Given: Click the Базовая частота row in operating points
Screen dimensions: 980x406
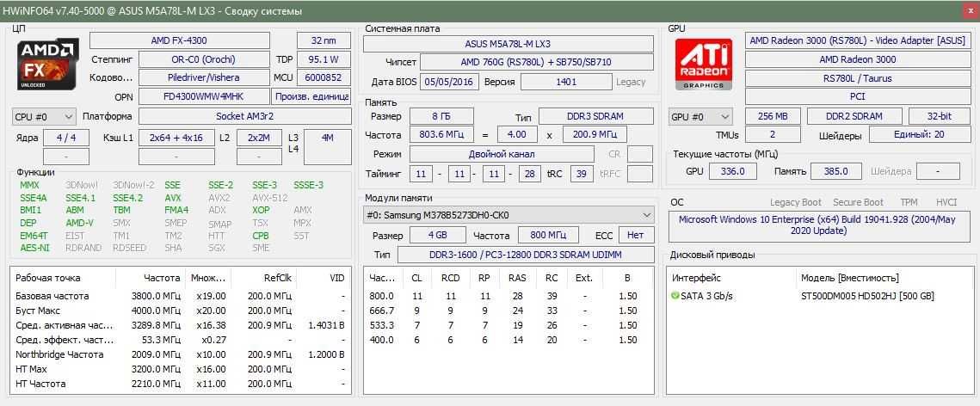Looking at the screenshot, I should tap(181, 296).
